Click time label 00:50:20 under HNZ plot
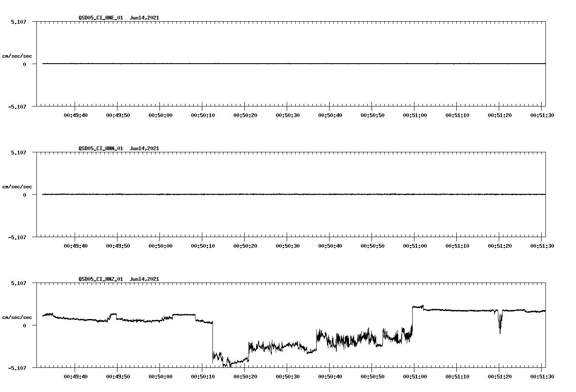This screenshot has width=576, height=392. (x=246, y=376)
